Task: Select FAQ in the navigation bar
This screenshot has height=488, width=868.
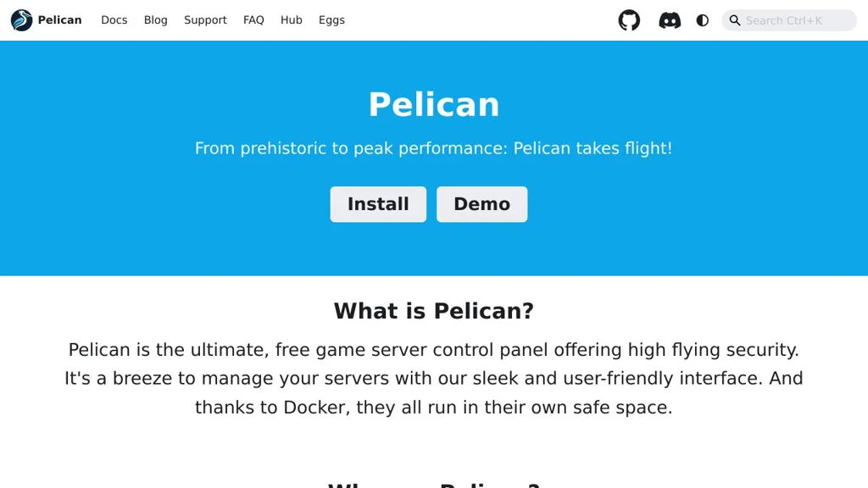Action: click(x=253, y=20)
